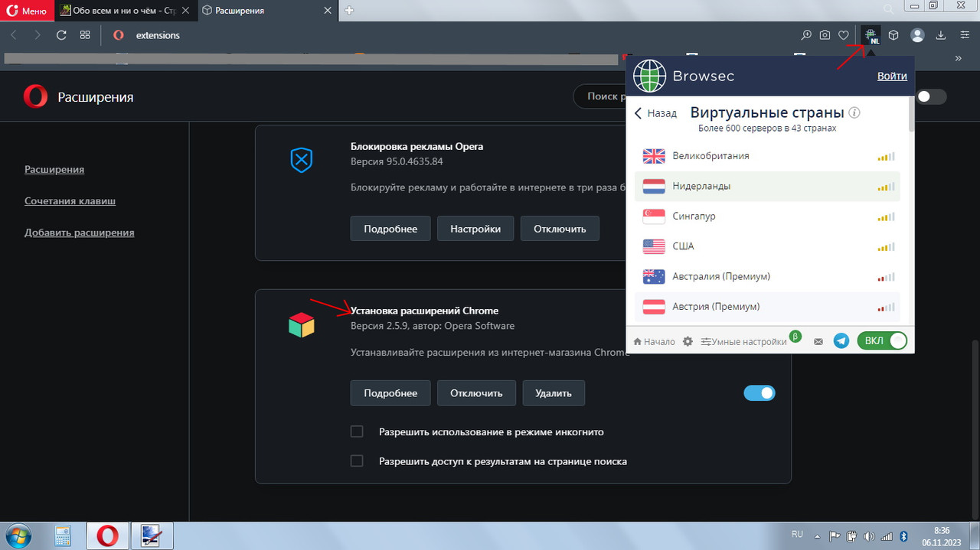Open Windows Start button

18,535
